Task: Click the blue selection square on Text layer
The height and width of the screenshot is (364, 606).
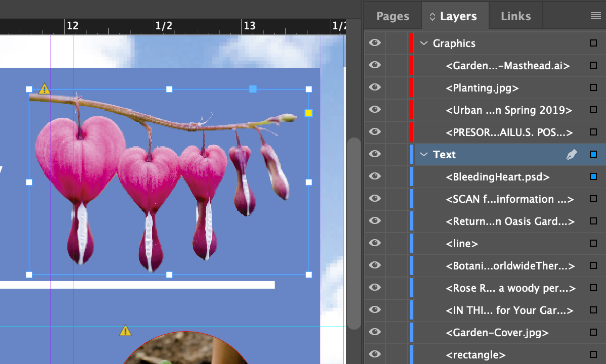Action: tap(593, 154)
